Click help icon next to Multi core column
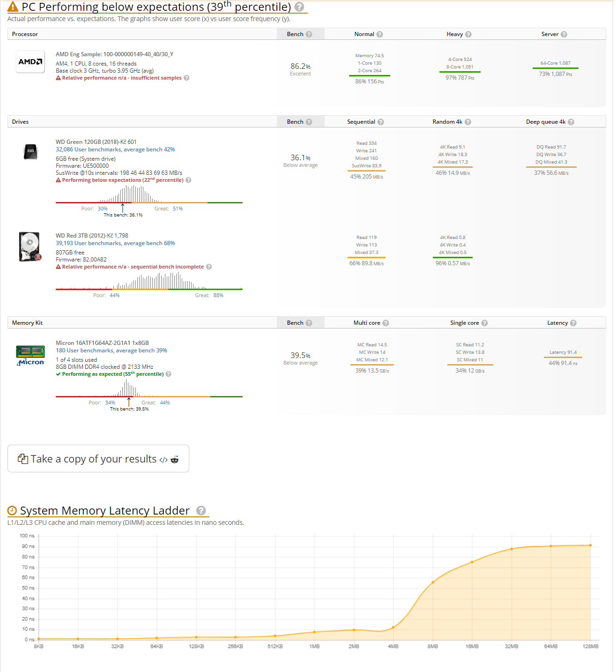The image size is (616, 672). click(386, 323)
